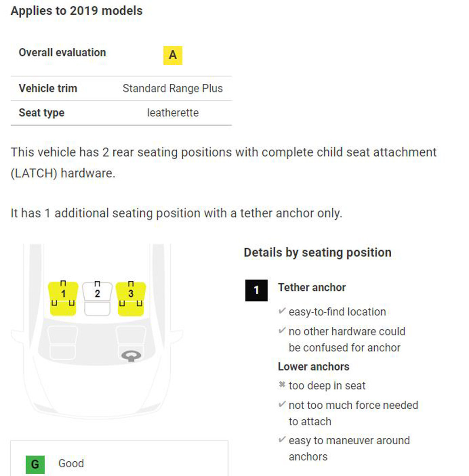Image resolution: width=469 pixels, height=476 pixels.
Task: Click the checkmark beside 'easy to maneuver around anchors'
Action: point(282,440)
